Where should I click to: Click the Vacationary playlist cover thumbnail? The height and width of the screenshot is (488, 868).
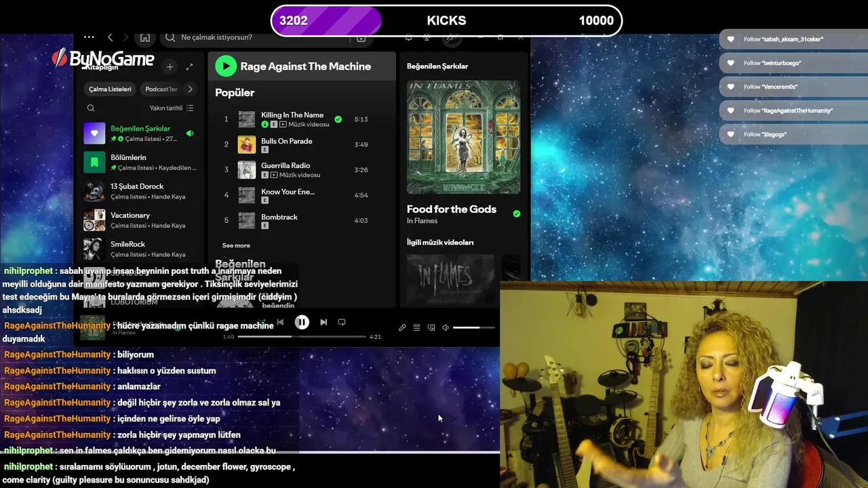pos(94,220)
